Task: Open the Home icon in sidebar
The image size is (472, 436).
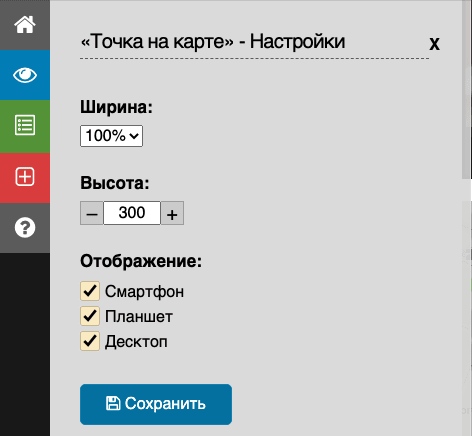Action: click(25, 25)
